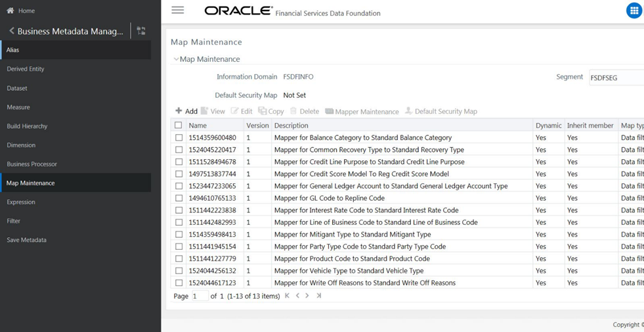644x332 pixels.
Task: Check the row for 1511441227779
Action: click(179, 258)
